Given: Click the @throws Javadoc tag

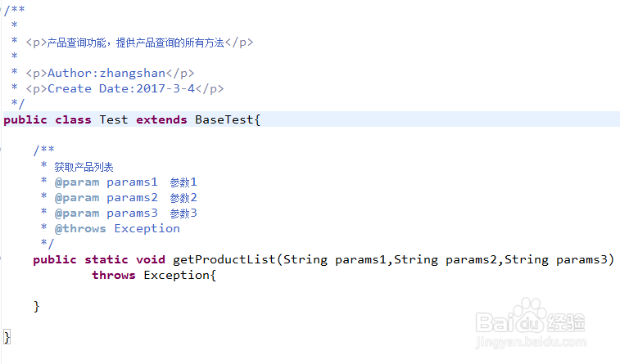Looking at the screenshot, I should click(80, 228).
